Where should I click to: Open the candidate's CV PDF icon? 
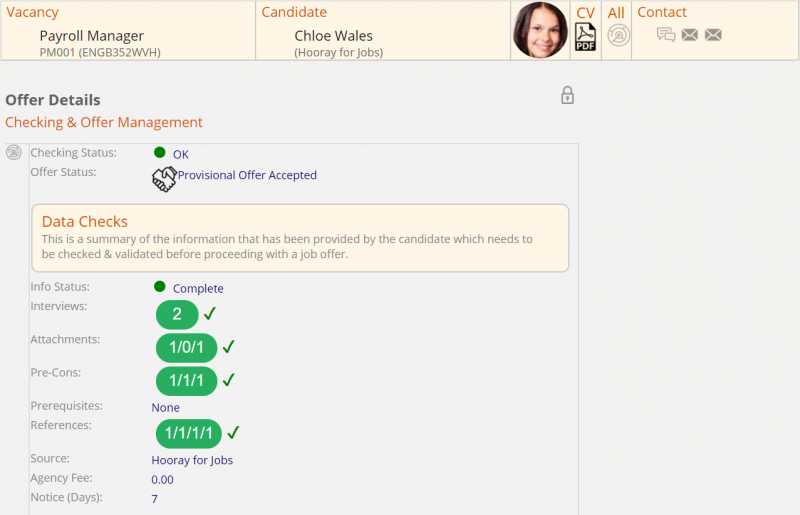585,37
